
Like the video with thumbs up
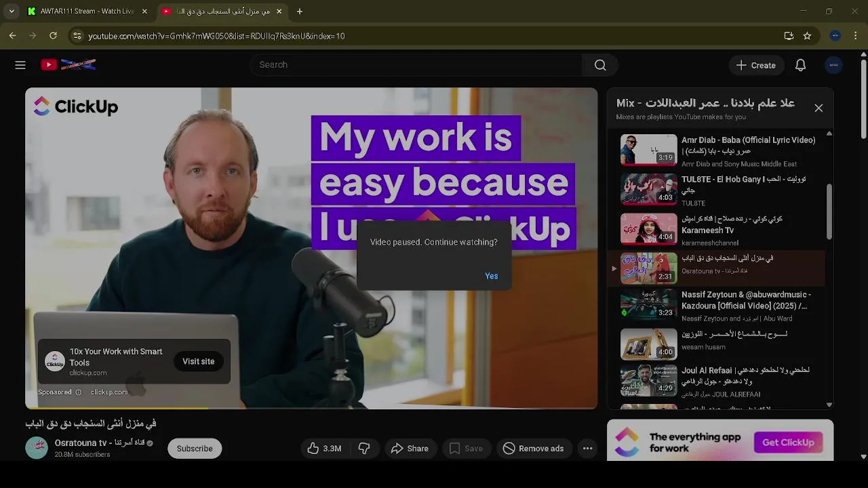pos(324,448)
